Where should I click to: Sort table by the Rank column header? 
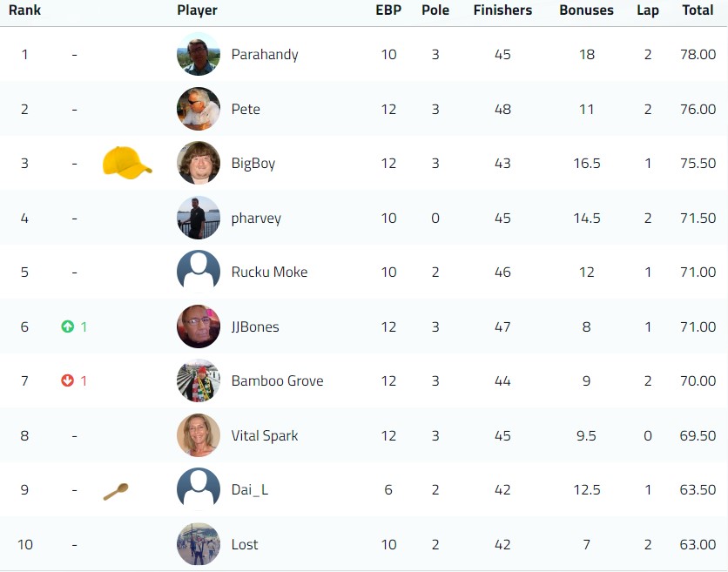click(x=24, y=10)
